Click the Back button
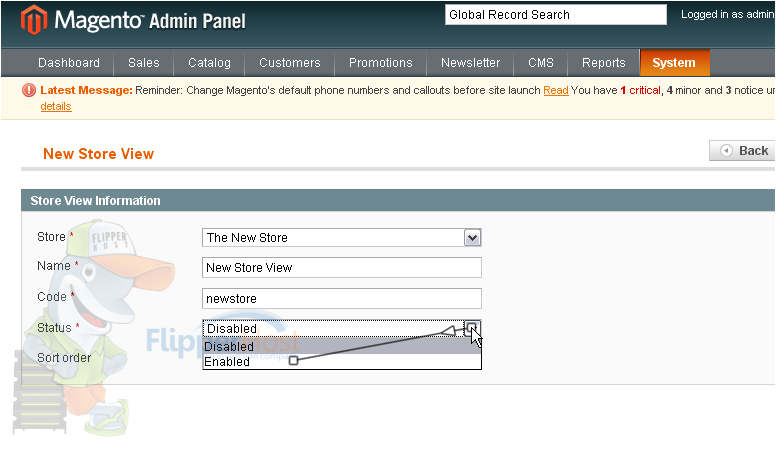 point(742,150)
